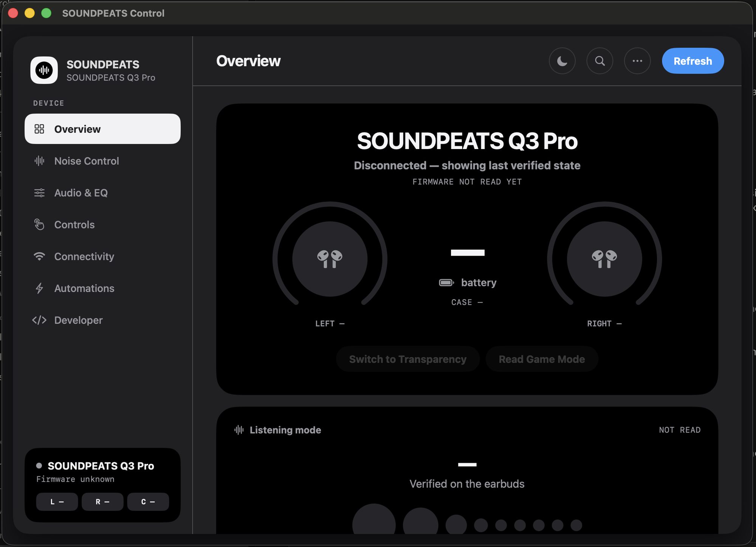Open the Developer page
This screenshot has height=547, width=756.
pos(102,320)
